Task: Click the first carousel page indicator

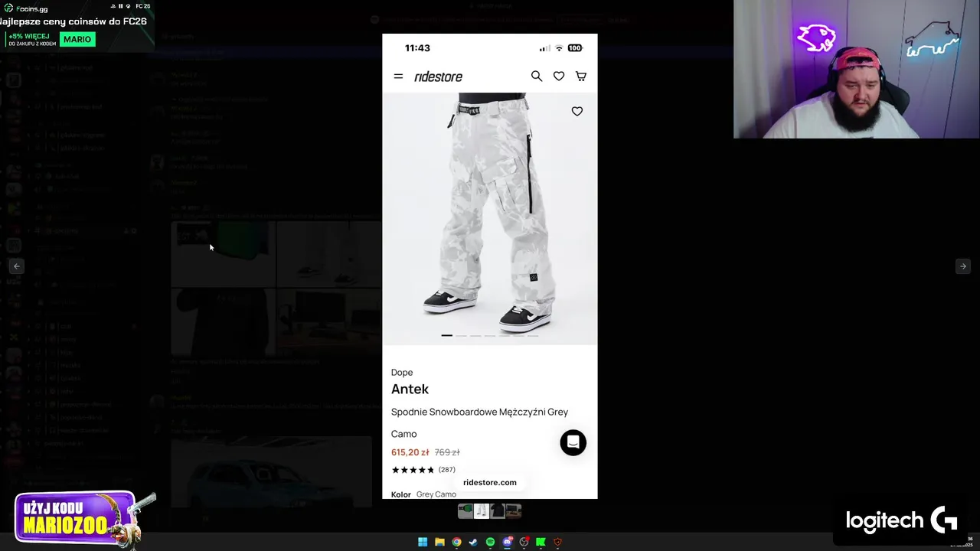Action: click(446, 335)
